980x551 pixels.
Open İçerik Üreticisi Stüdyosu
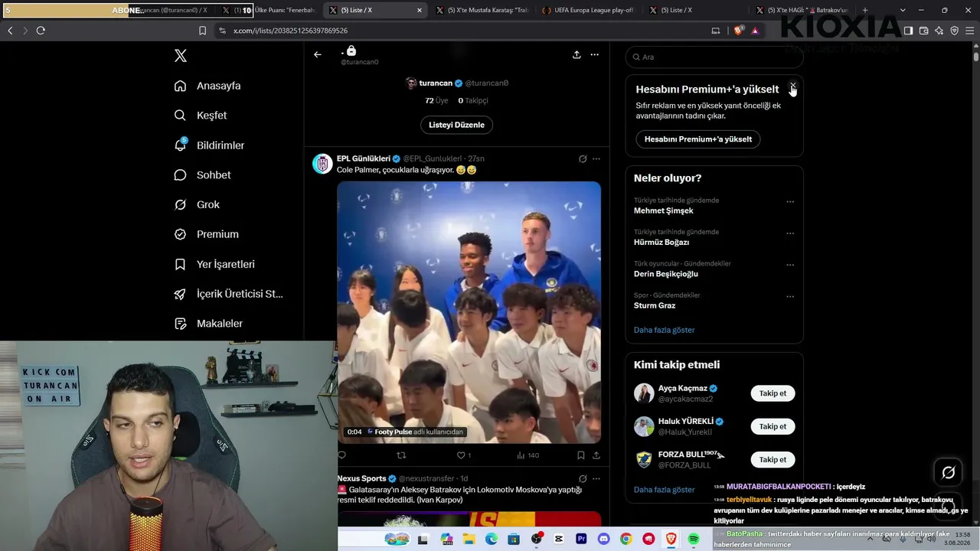[x=228, y=294]
